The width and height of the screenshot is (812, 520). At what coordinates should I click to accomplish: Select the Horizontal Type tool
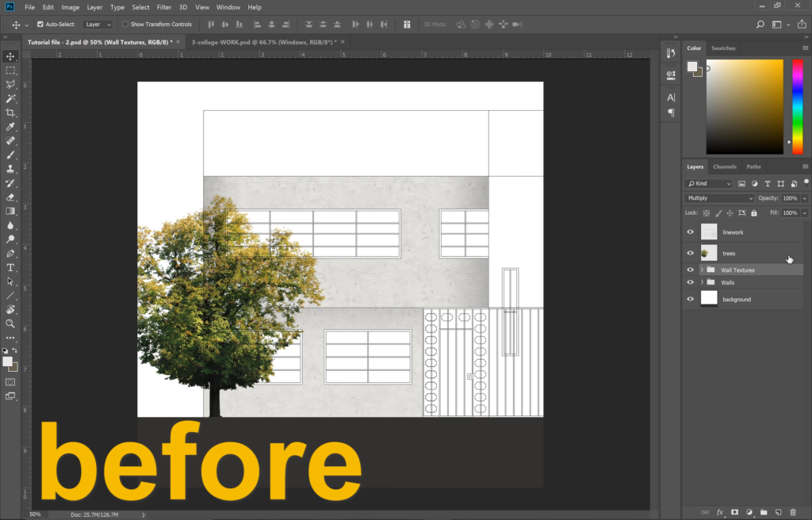tap(10, 268)
